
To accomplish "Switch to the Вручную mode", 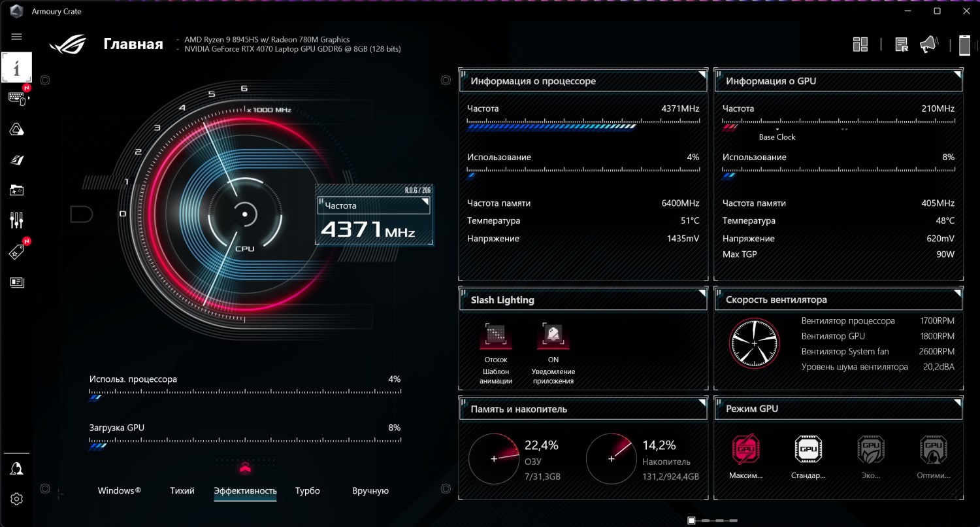I will pos(370,490).
